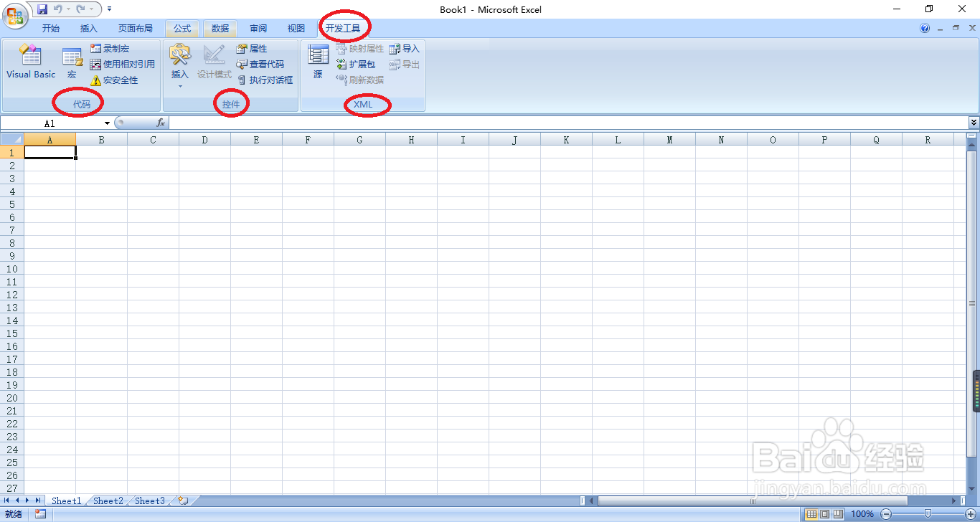The width and height of the screenshot is (980, 522).
Task: Select the 开发工具 tab
Action: 343,29
